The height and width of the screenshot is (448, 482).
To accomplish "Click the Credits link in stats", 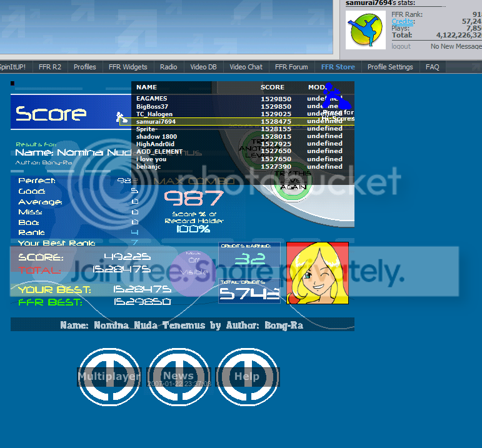I will point(402,21).
